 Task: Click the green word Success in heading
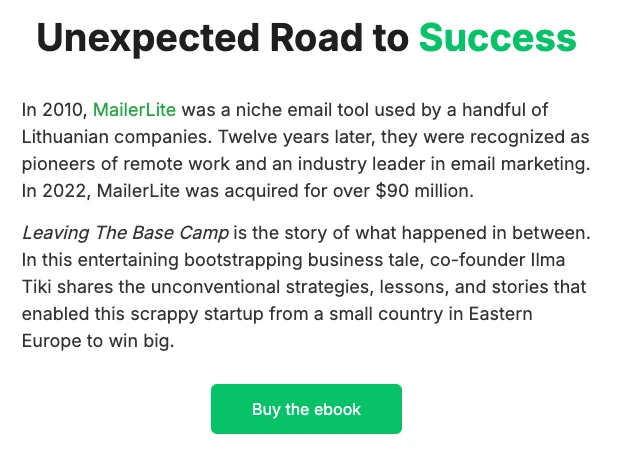tap(497, 39)
